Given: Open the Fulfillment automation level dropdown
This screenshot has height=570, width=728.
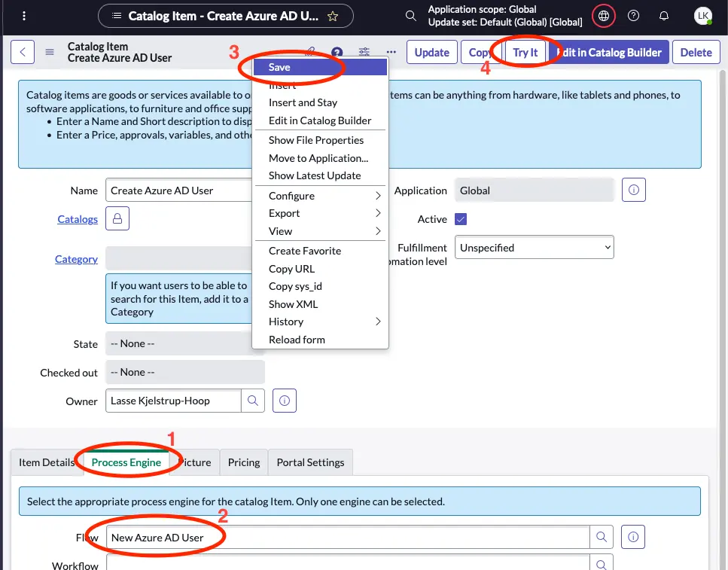Looking at the screenshot, I should (x=534, y=246).
